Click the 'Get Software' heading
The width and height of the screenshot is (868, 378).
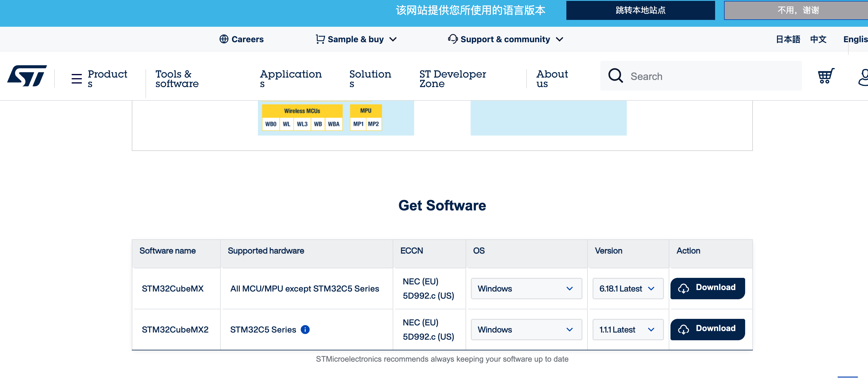click(x=442, y=205)
